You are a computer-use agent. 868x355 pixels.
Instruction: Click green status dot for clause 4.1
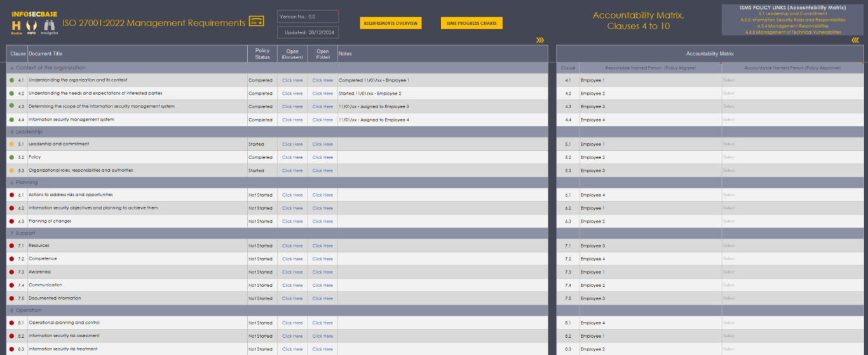tap(11, 80)
